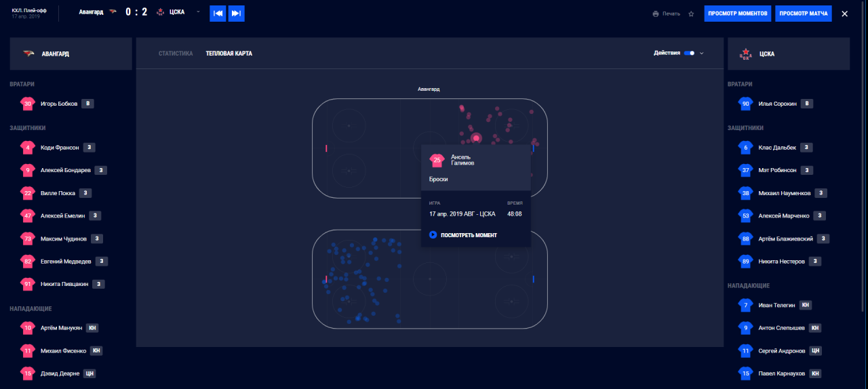Select the ТЕПЛОВАЯ КАРТА tab
Image resolution: width=868 pixels, height=389 pixels.
229,54
